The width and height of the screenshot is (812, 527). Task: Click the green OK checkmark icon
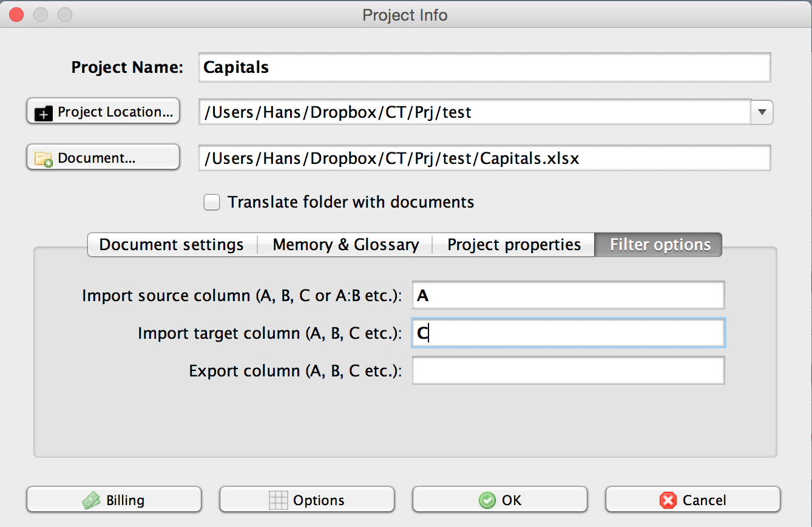(487, 500)
